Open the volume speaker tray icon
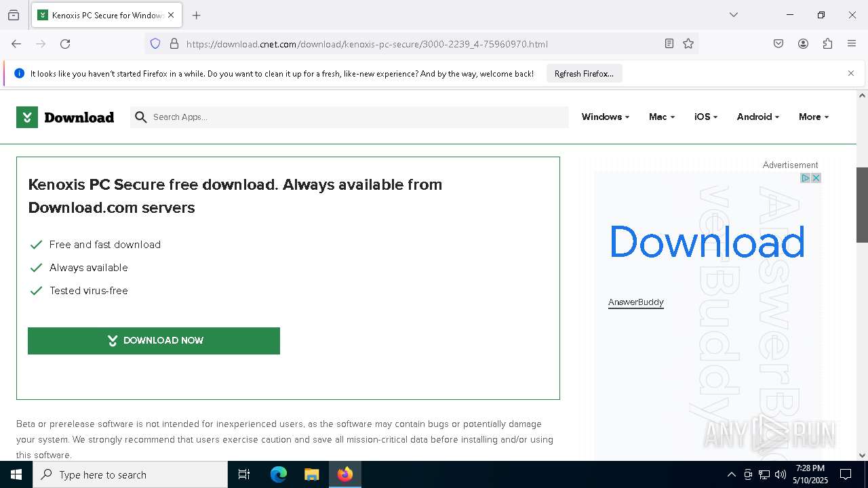The width and height of the screenshot is (868, 488). (781, 474)
